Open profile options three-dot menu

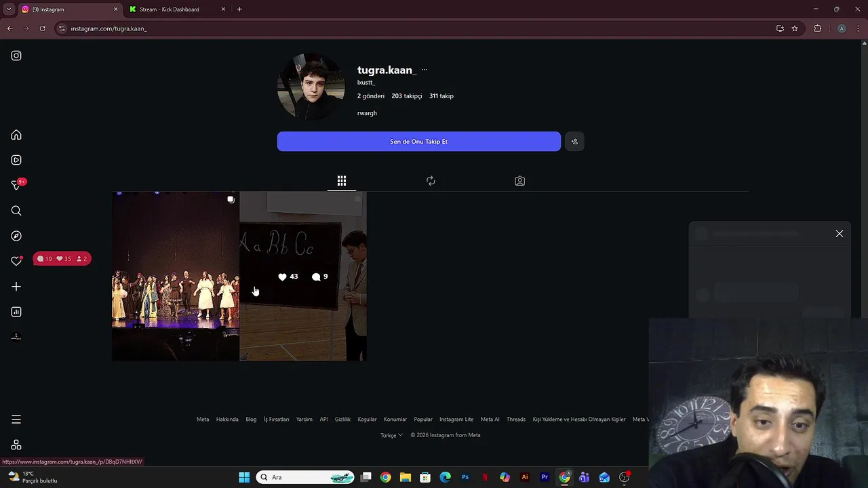[x=425, y=70]
